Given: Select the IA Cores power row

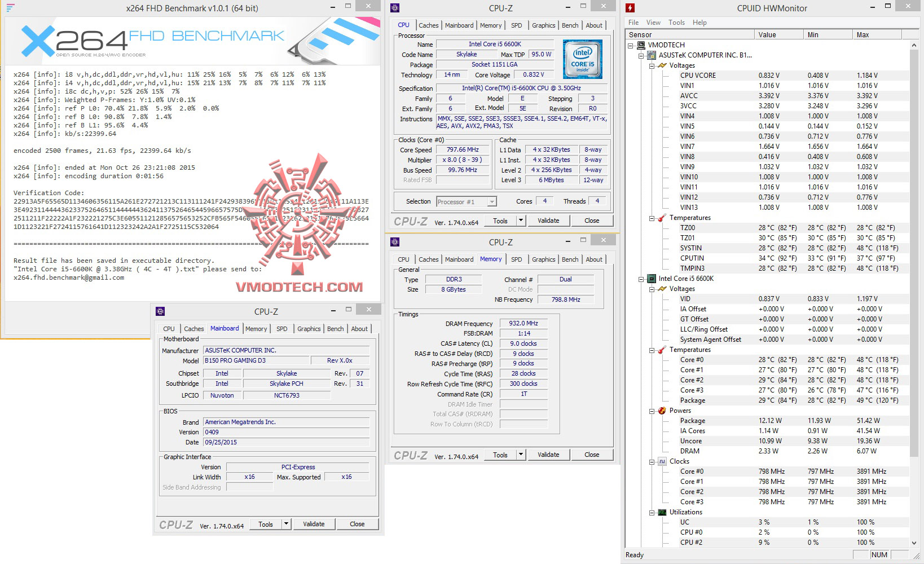Looking at the screenshot, I should (x=768, y=431).
